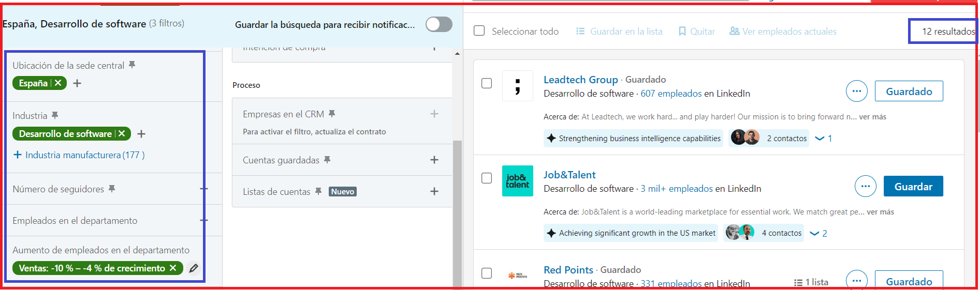Expand Leadtech insights chevron with 1
The image size is (980, 290).
[x=823, y=139]
